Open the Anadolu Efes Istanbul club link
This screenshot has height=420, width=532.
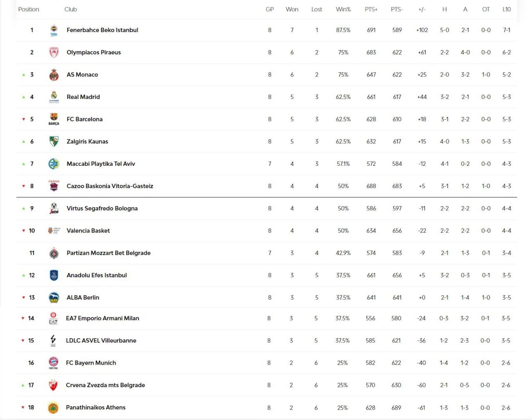pos(96,275)
